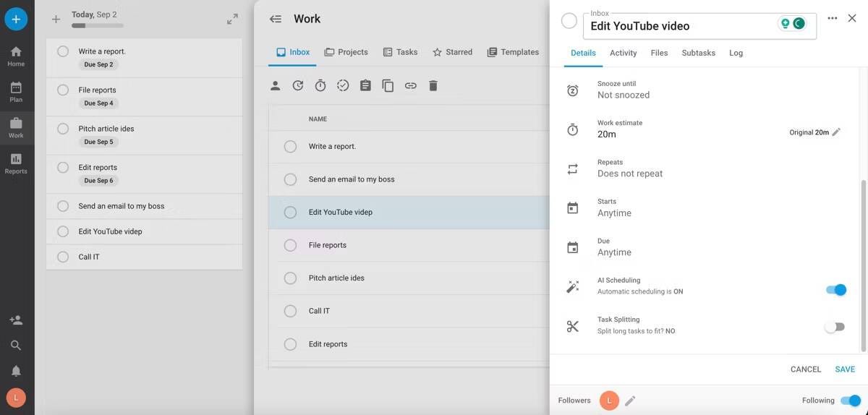
Task: Open the Projects tab
Action: [x=346, y=52]
